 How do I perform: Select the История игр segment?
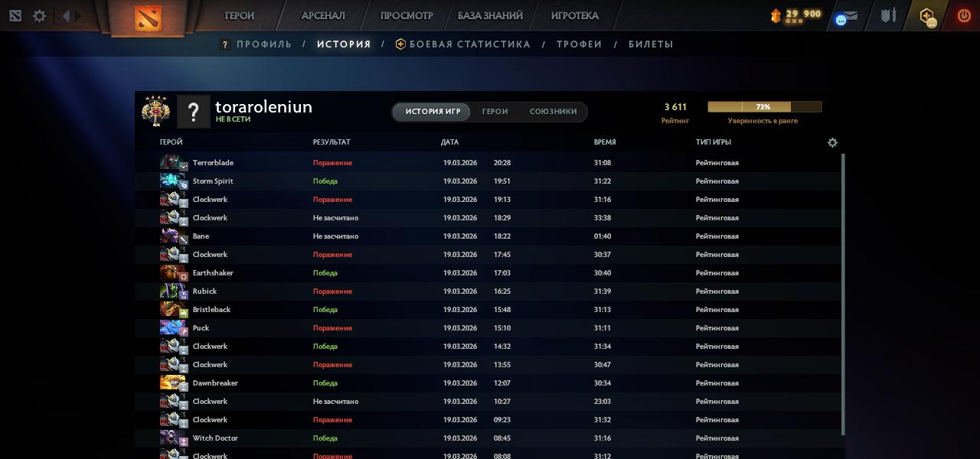(433, 112)
